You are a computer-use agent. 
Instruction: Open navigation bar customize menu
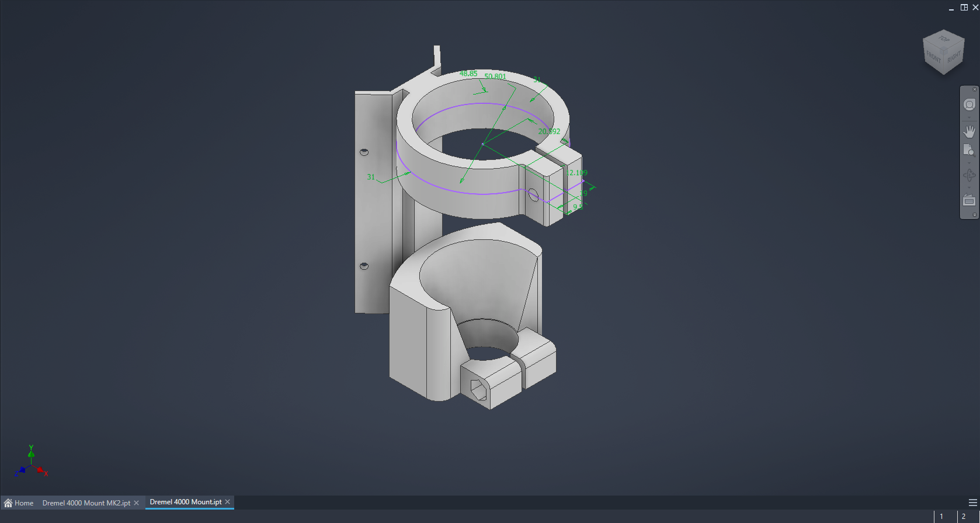tap(974, 215)
